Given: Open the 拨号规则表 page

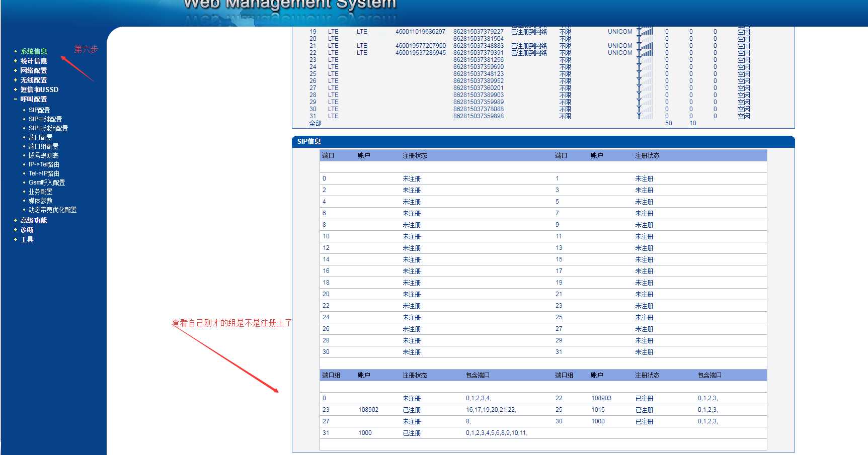Looking at the screenshot, I should [43, 155].
